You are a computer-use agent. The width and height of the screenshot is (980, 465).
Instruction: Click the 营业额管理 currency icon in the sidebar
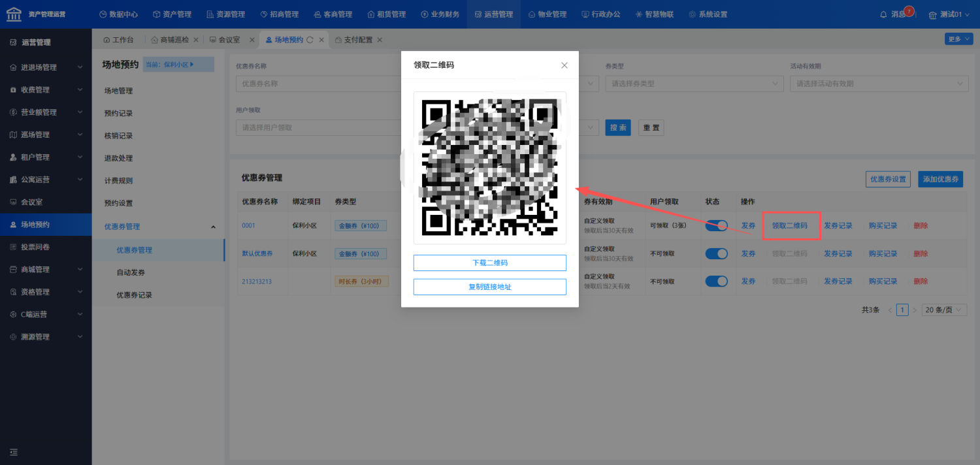[13, 112]
